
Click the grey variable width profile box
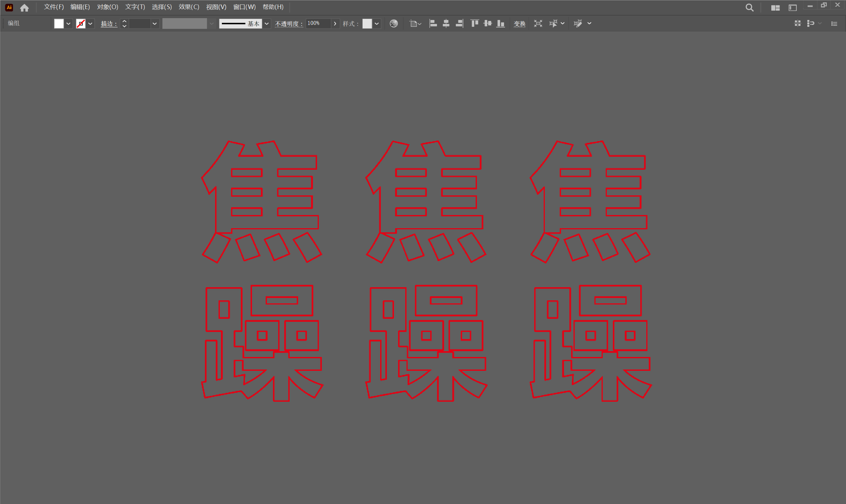click(184, 23)
